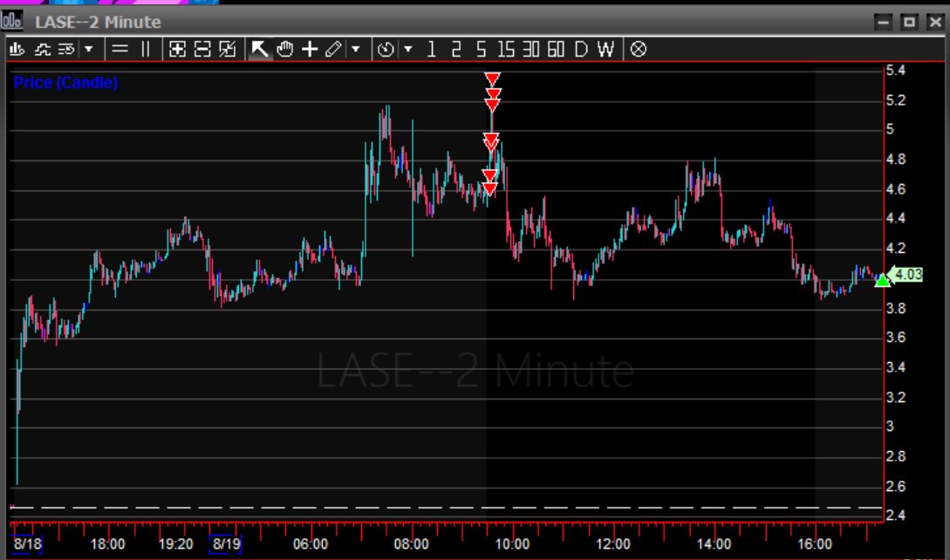Select the chart type icon on the toolbar
The image size is (950, 560).
coord(16,50)
